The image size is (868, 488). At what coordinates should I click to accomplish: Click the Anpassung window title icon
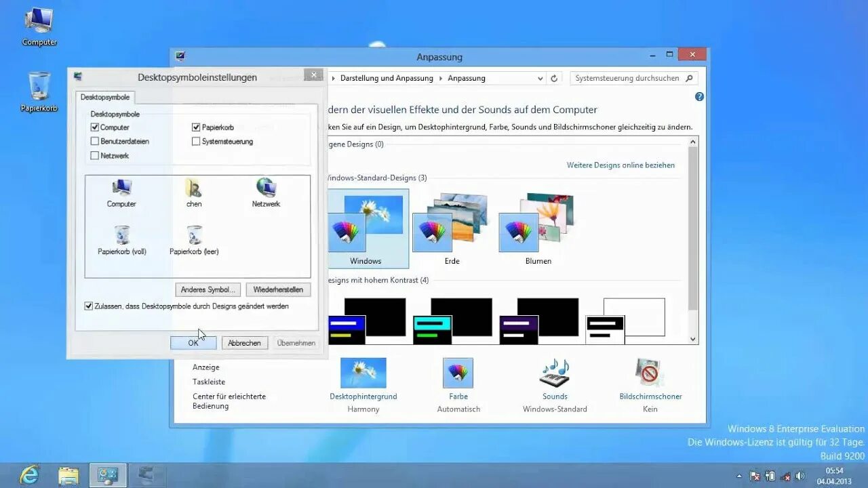180,57
